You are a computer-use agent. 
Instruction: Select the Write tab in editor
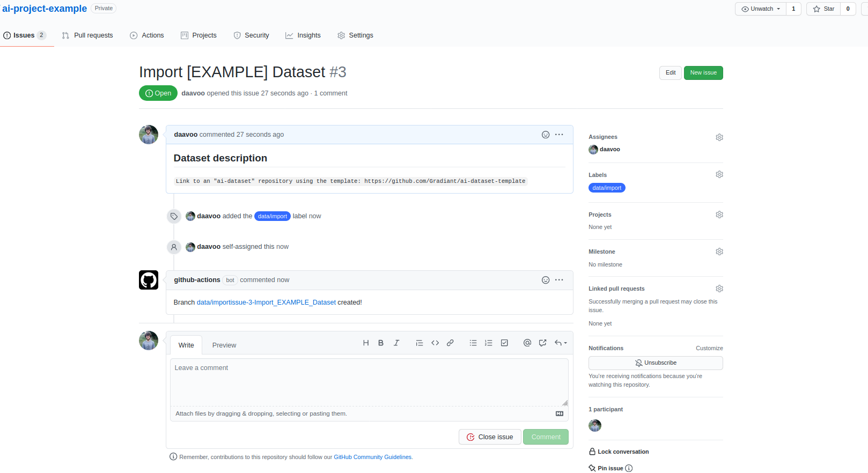186,345
